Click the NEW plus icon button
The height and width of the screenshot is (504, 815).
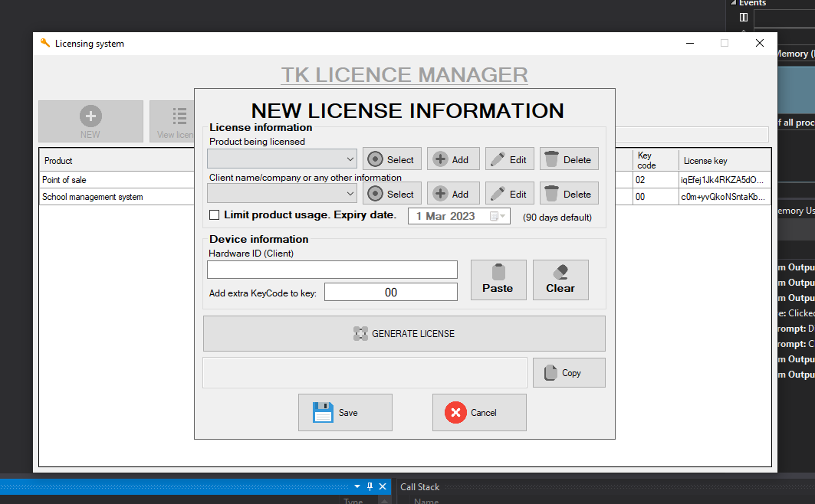click(90, 115)
